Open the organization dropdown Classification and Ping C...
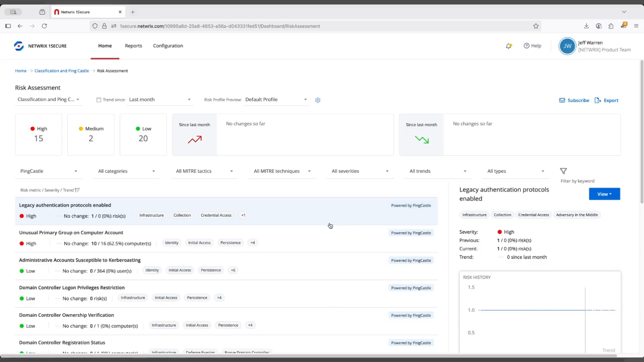644x362 pixels. click(x=48, y=100)
